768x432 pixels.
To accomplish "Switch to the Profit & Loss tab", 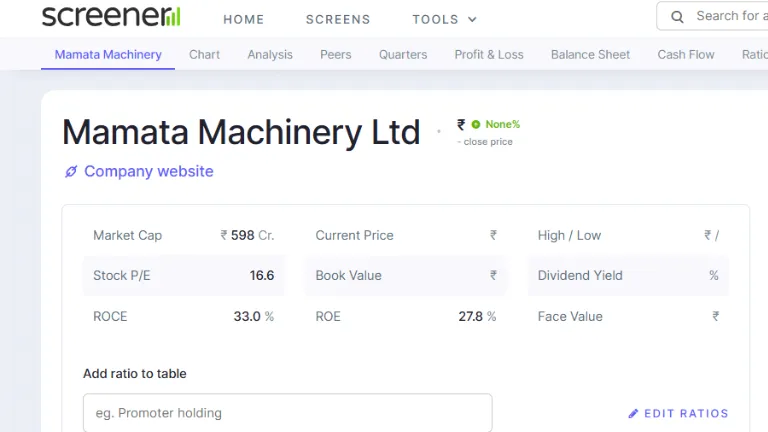I will pos(489,54).
